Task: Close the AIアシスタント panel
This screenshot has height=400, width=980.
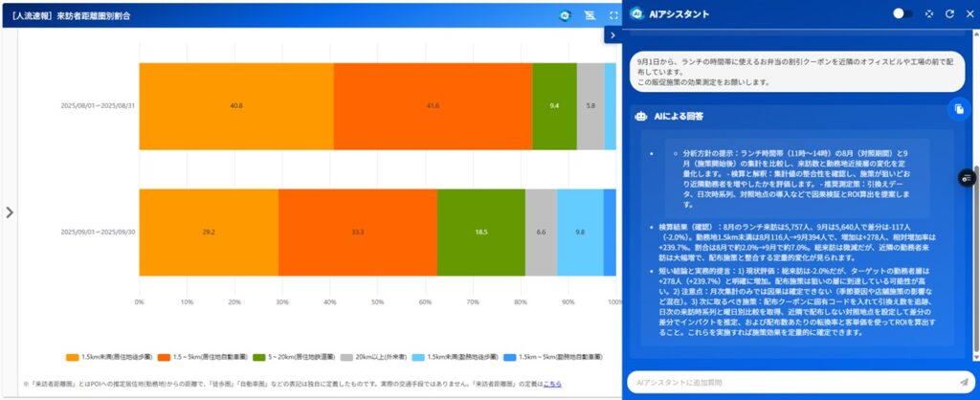Action: click(x=969, y=14)
